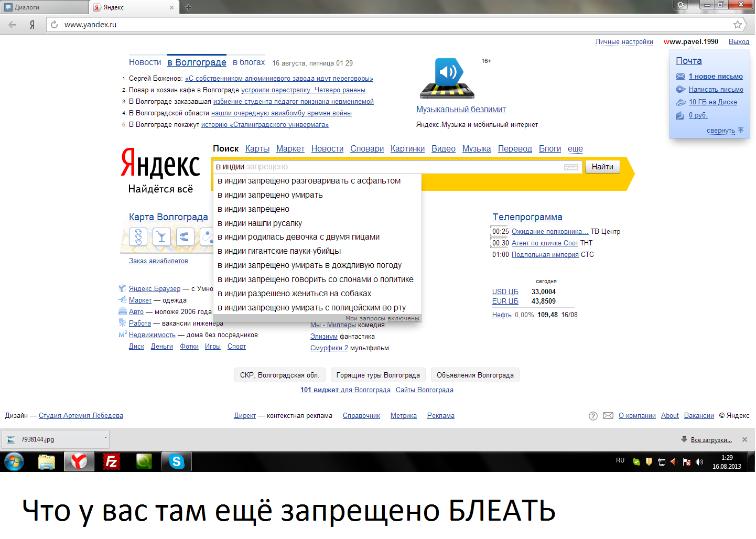
Task: Open the Маркет service tab
Action: [290, 149]
